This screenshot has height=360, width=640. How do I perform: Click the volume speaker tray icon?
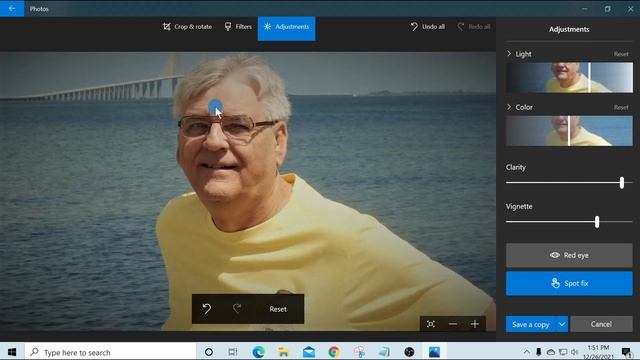[x=575, y=352]
